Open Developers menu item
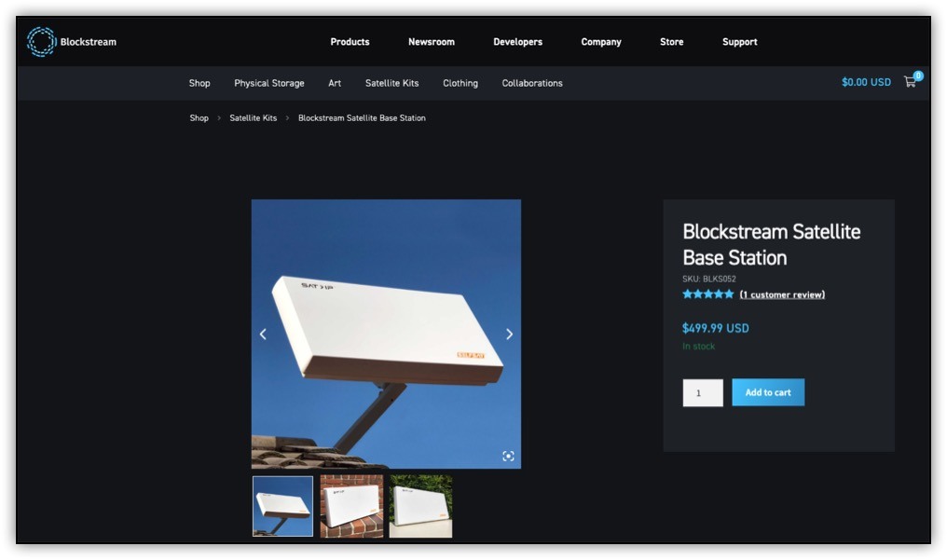The image size is (947, 560). [517, 42]
